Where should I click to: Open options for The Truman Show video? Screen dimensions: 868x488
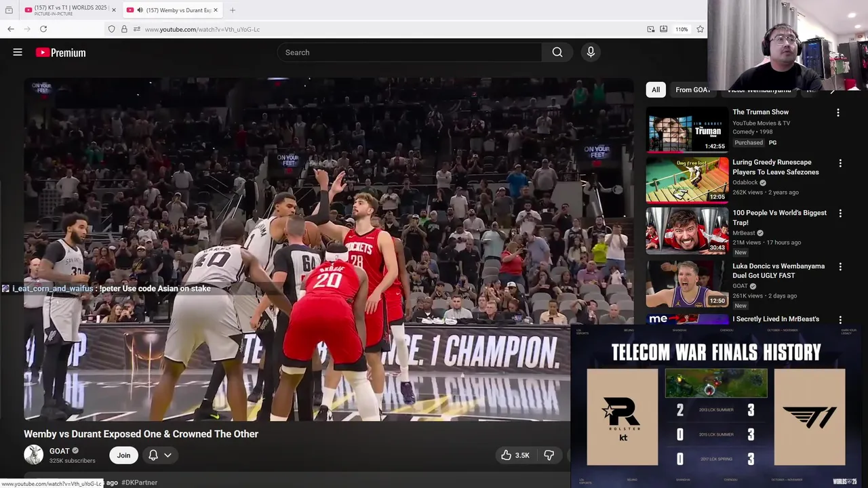coord(838,113)
